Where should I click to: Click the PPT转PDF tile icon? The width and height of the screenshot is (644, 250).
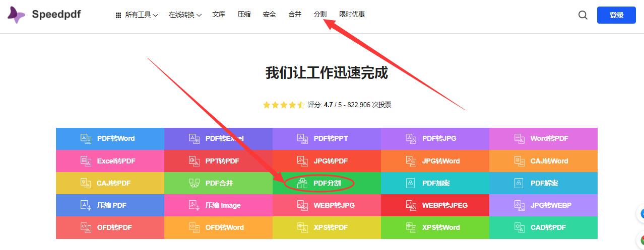tap(195, 161)
